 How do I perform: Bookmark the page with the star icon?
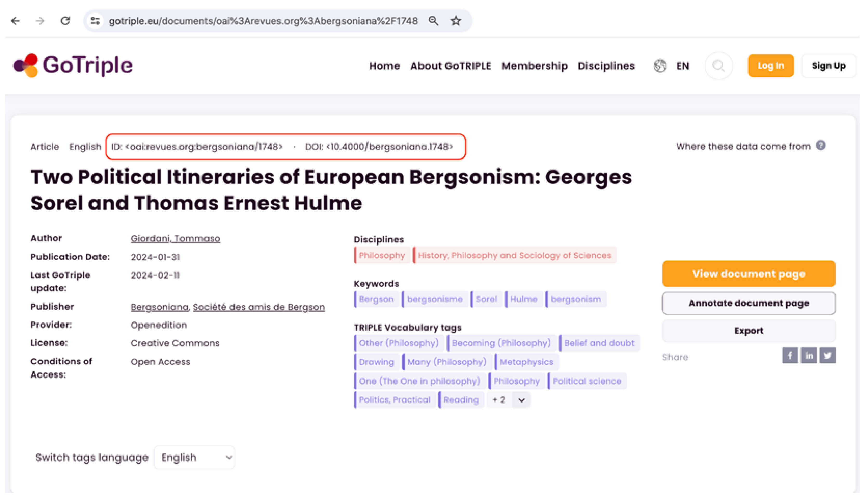456,21
